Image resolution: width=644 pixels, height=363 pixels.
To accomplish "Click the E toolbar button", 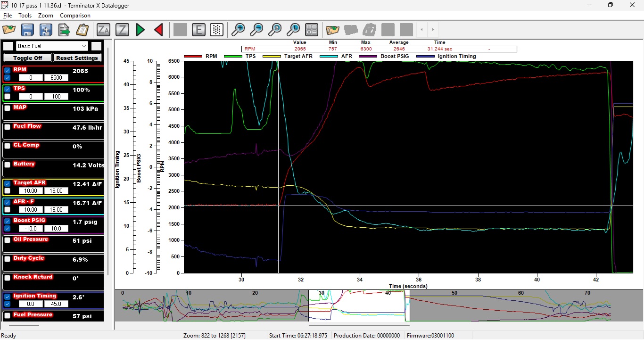I will [x=198, y=30].
